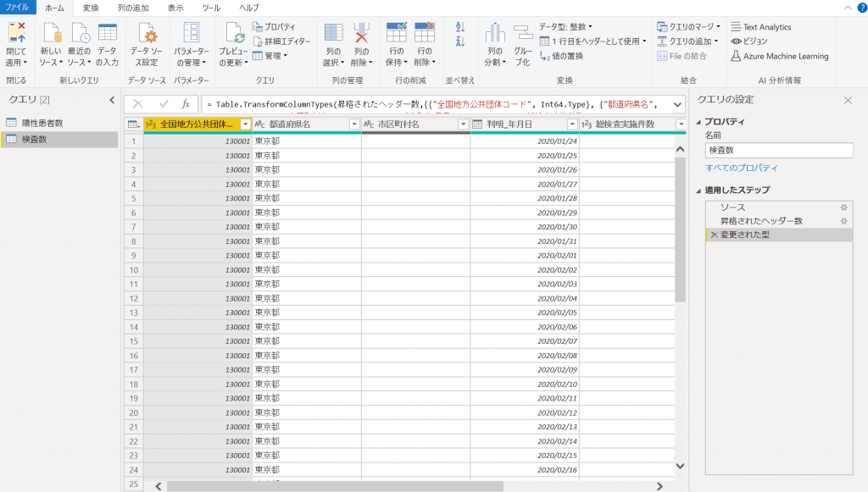Open filter dropdown for 判明_年月日 column
868x492 pixels.
pos(572,124)
